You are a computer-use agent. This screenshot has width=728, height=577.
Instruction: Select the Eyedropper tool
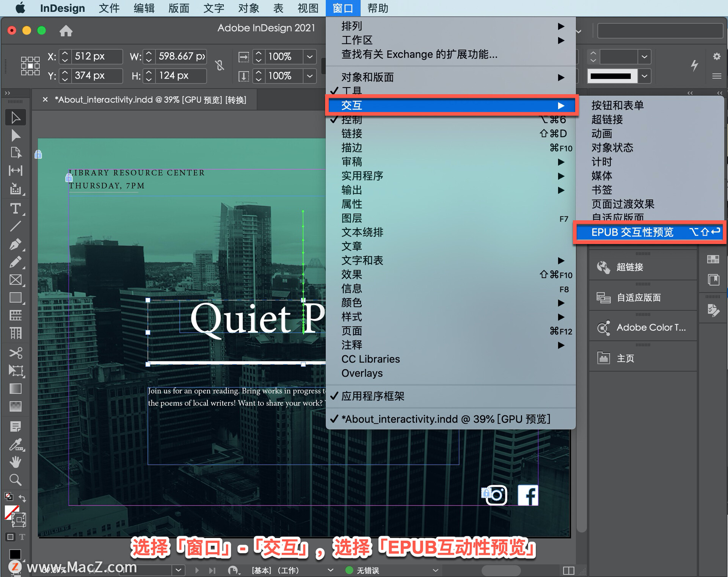point(16,444)
